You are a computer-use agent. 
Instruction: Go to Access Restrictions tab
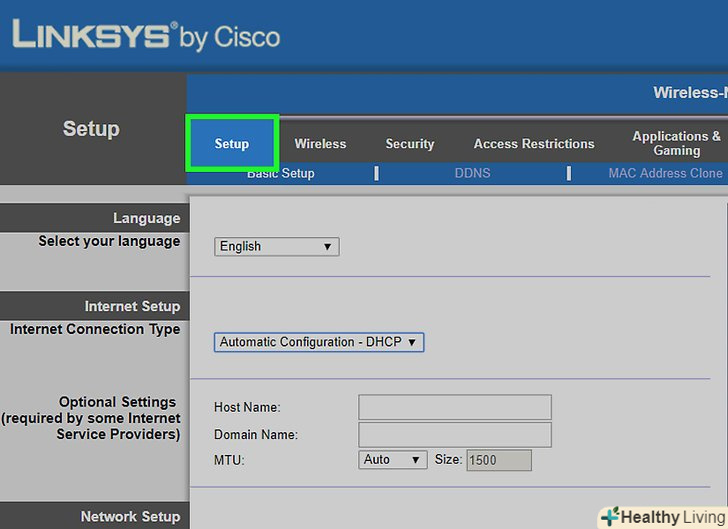click(534, 144)
